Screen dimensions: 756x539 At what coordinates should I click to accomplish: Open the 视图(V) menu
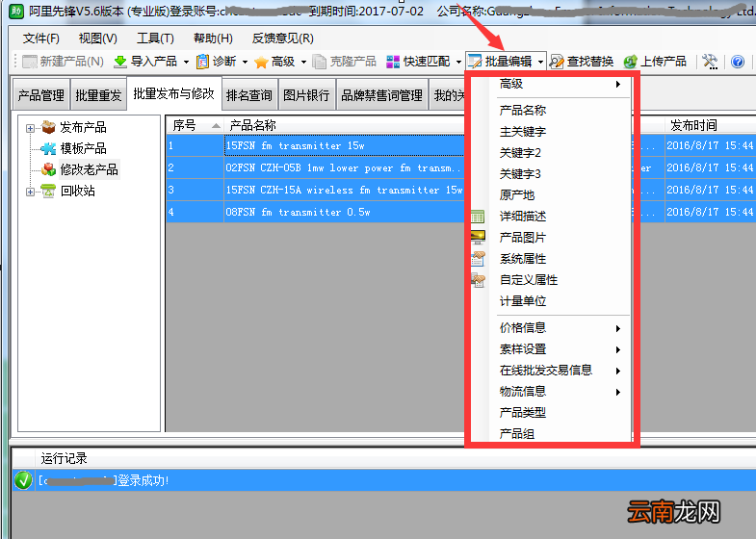[98, 38]
